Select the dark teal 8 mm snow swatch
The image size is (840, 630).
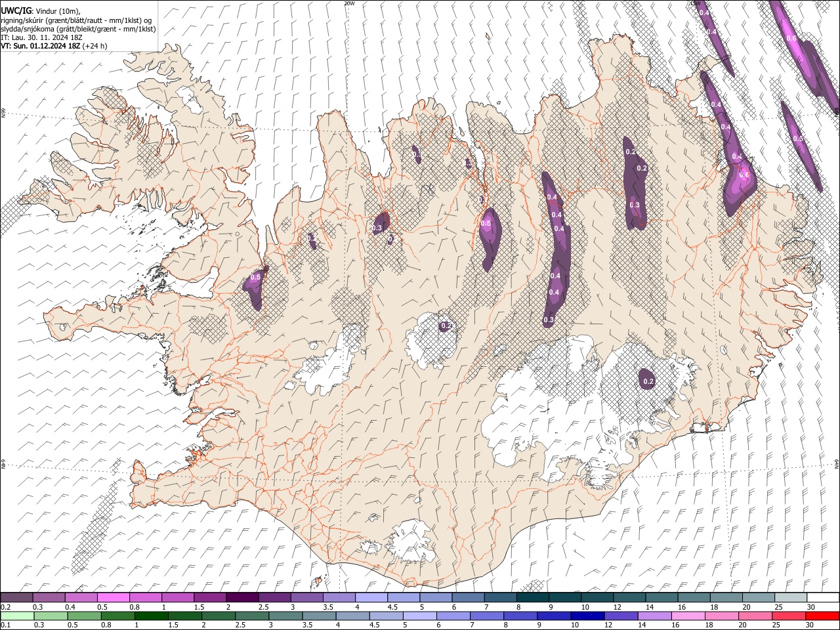(533, 598)
